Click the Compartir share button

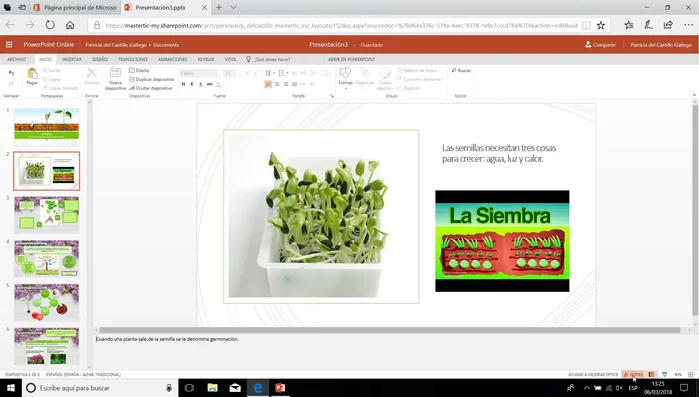point(600,45)
